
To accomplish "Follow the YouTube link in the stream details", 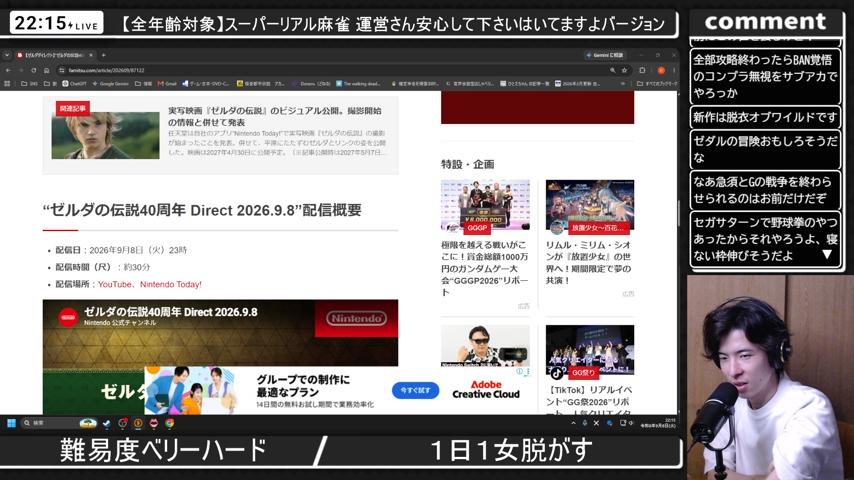I will [x=114, y=284].
